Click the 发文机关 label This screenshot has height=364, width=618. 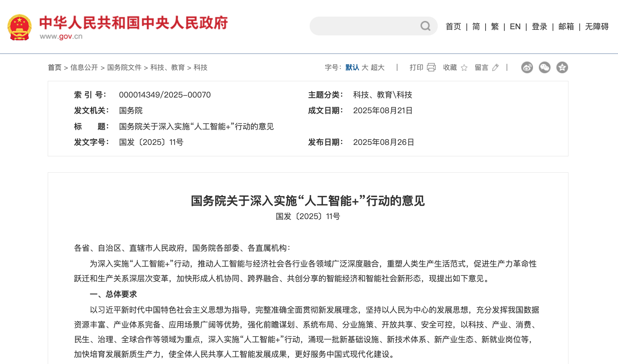coord(91,110)
